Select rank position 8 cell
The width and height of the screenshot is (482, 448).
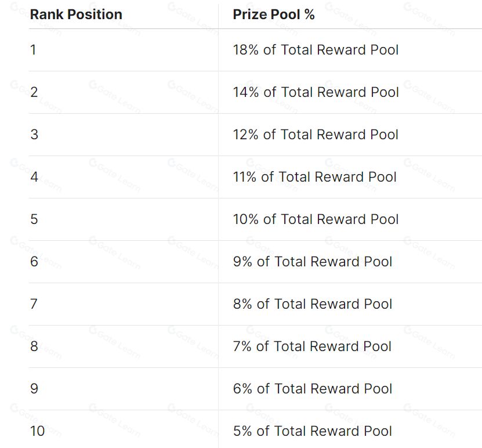[x=124, y=346]
